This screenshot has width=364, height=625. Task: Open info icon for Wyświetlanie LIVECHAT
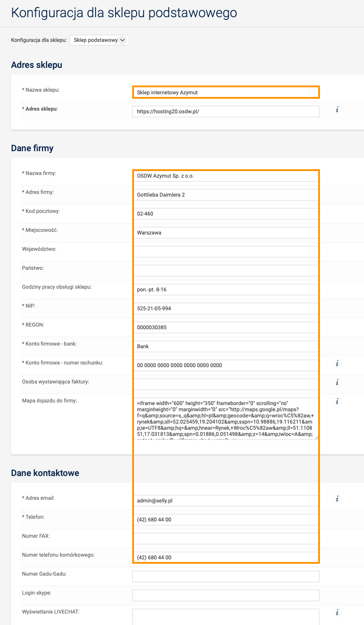pos(337,612)
